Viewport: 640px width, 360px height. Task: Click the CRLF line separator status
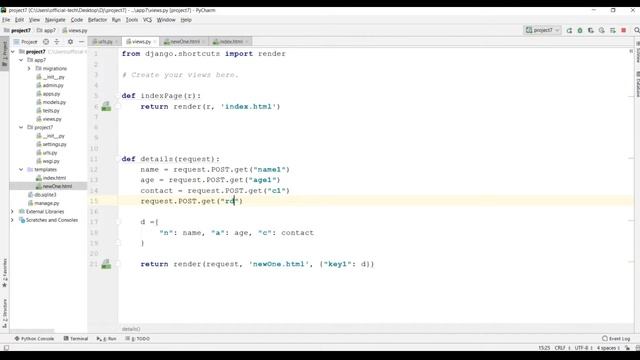tap(562, 348)
